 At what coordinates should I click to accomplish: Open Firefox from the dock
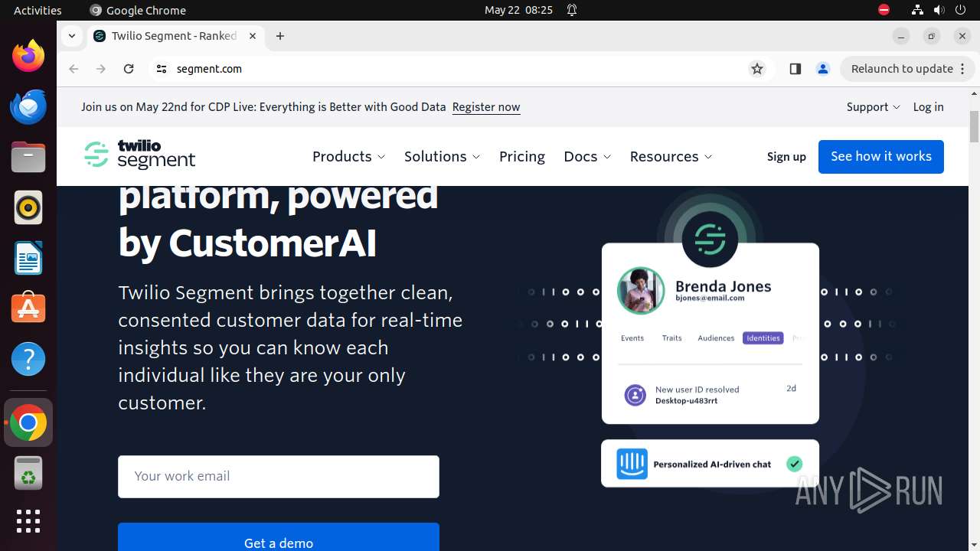(28, 56)
